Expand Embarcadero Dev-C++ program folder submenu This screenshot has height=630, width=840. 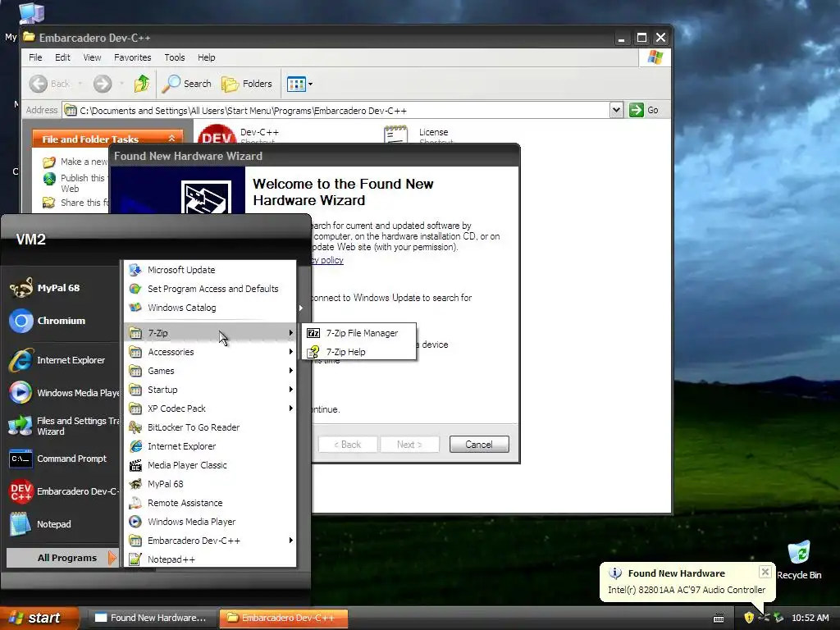tap(210, 541)
